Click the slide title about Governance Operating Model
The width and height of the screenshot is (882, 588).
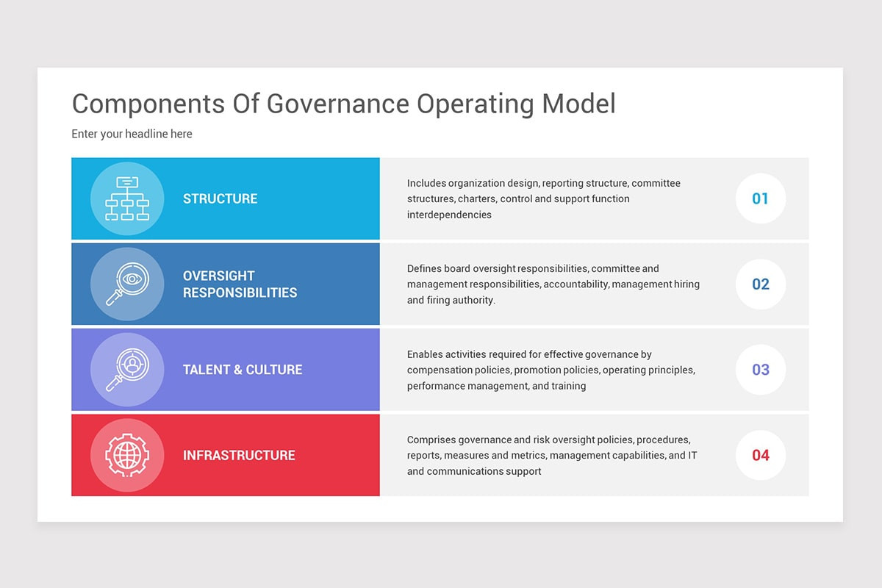(343, 104)
